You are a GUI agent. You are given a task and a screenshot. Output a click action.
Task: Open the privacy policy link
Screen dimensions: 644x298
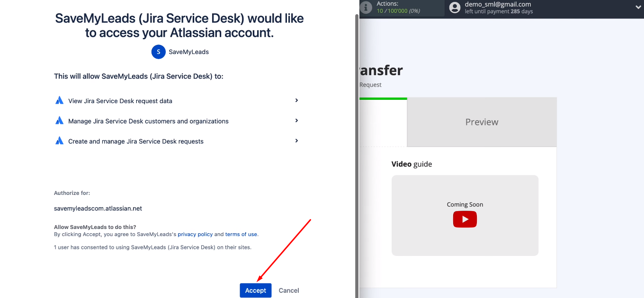click(x=195, y=234)
